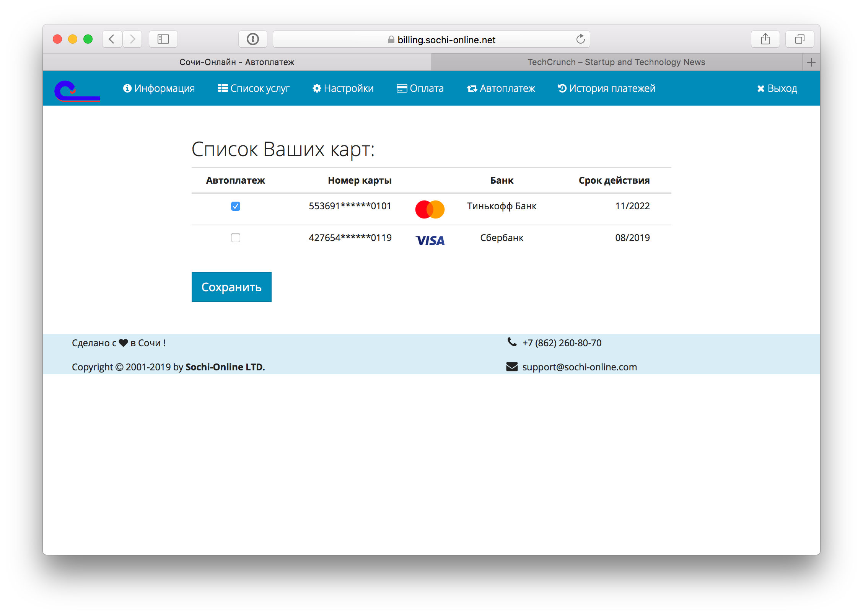Enable autopayment for Сбербанк card
Image resolution: width=863 pixels, height=616 pixels.
click(x=236, y=238)
